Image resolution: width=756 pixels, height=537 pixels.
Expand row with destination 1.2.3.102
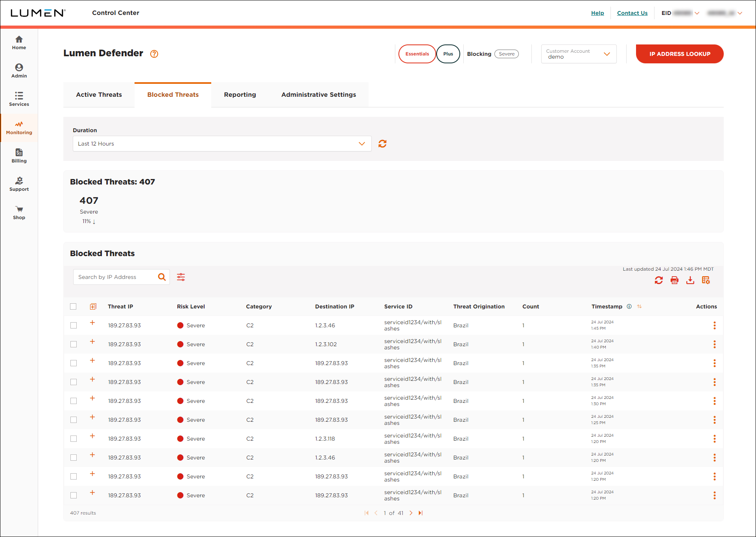point(92,341)
